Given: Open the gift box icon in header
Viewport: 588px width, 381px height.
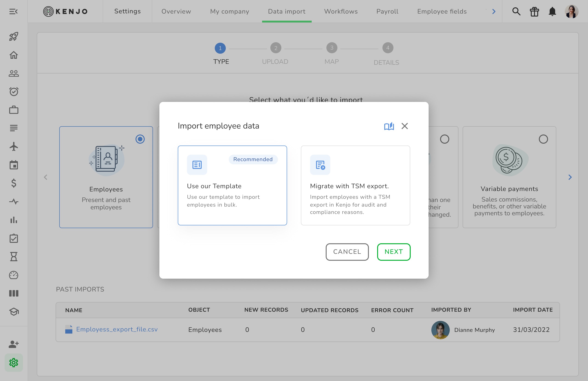Looking at the screenshot, I should [534, 11].
